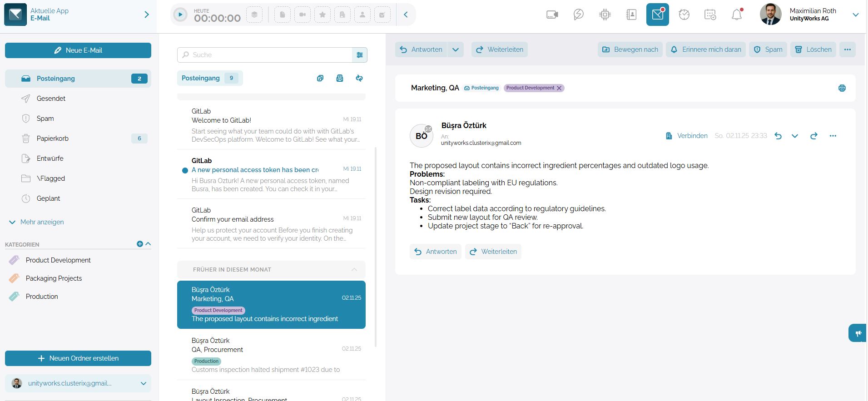Compose with Neue E-Mail button

[78, 50]
